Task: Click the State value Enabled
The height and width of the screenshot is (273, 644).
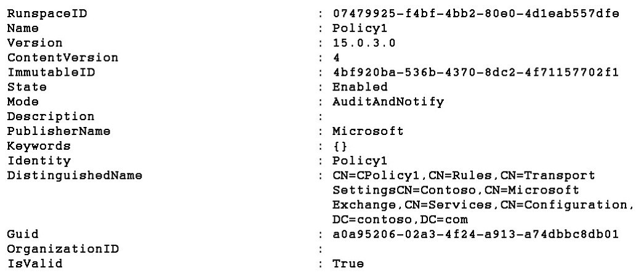Action: point(360,87)
